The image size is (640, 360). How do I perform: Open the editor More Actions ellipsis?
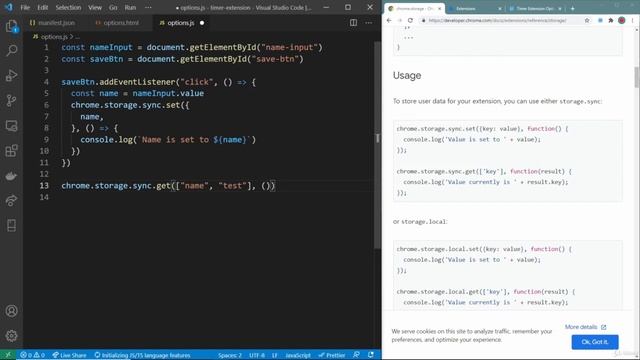coord(369,23)
